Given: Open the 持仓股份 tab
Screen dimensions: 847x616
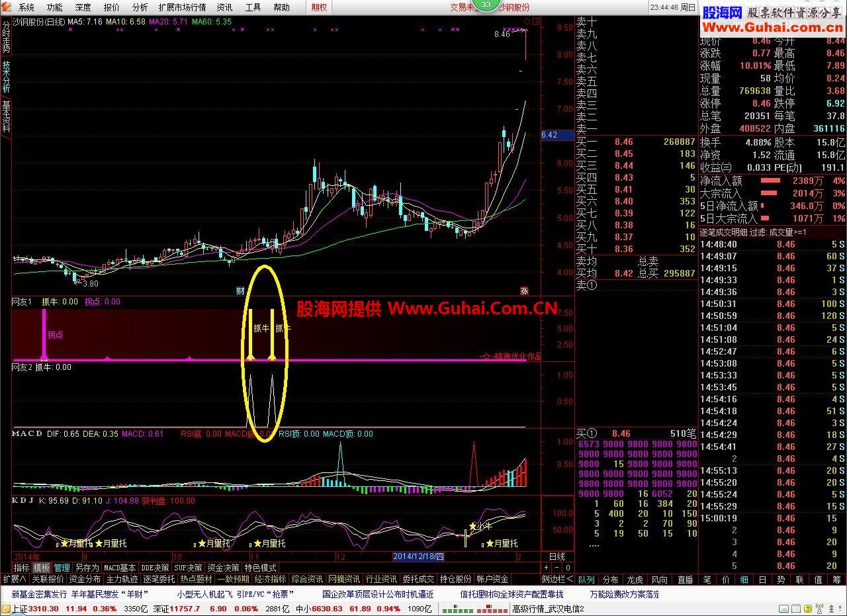Looking at the screenshot, I should click(x=456, y=579).
